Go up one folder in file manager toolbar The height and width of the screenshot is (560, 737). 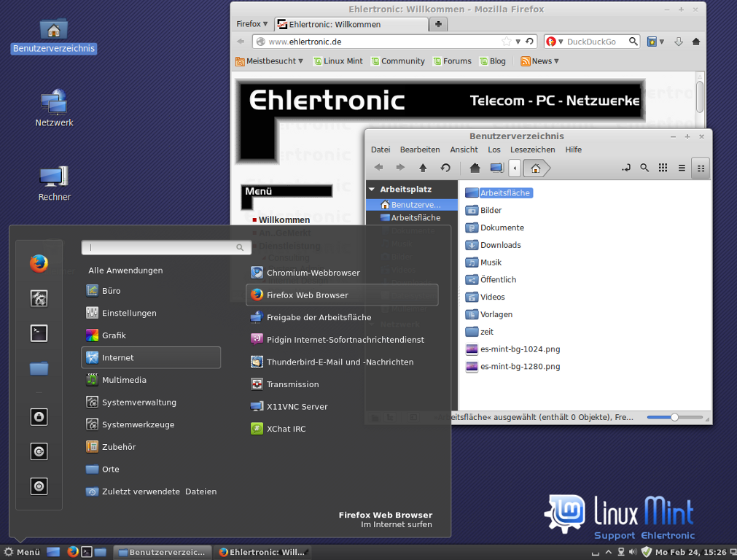423,168
